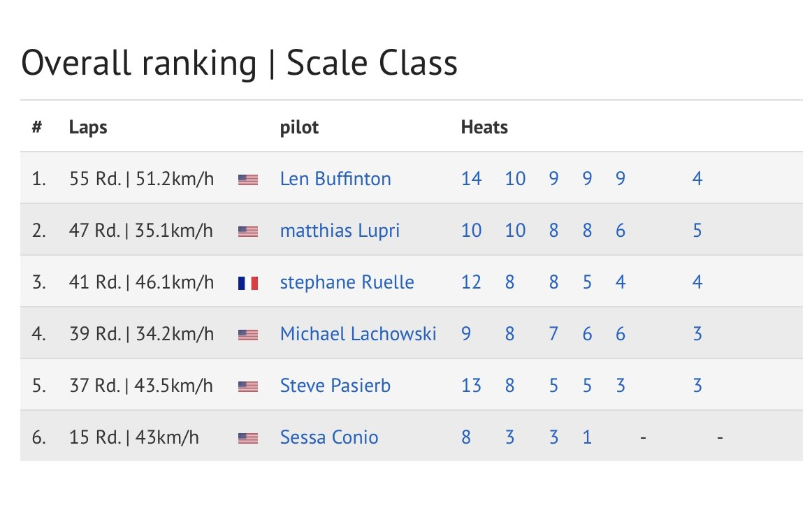Click the French flag beside stephane Ruelle
The width and height of the screenshot is (812, 524).
(248, 283)
